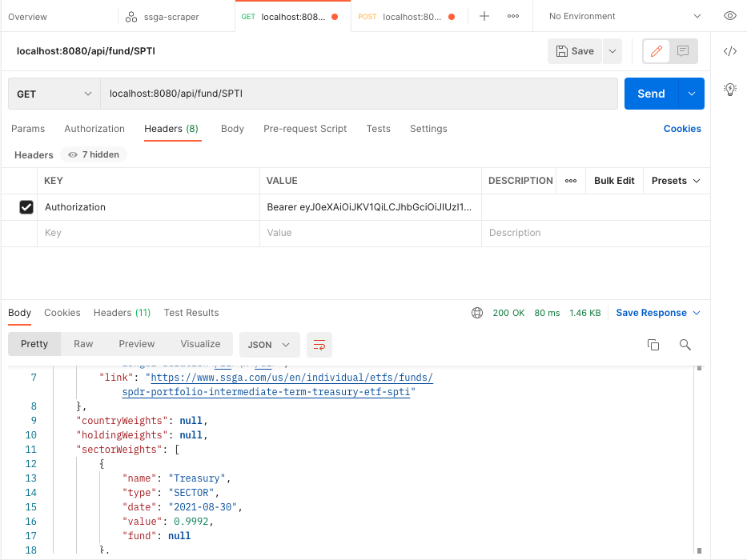This screenshot has width=747, height=560.
Task: Click the 200 OK status text
Action: click(508, 313)
